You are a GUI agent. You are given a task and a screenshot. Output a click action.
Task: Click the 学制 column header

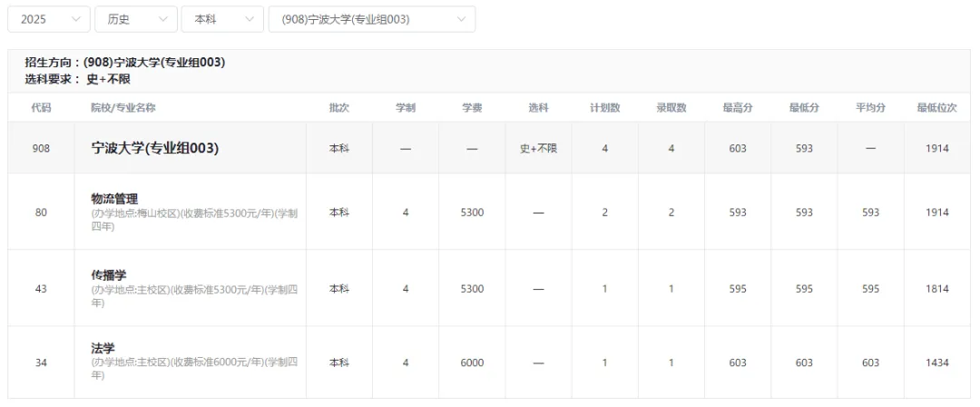tap(406, 108)
